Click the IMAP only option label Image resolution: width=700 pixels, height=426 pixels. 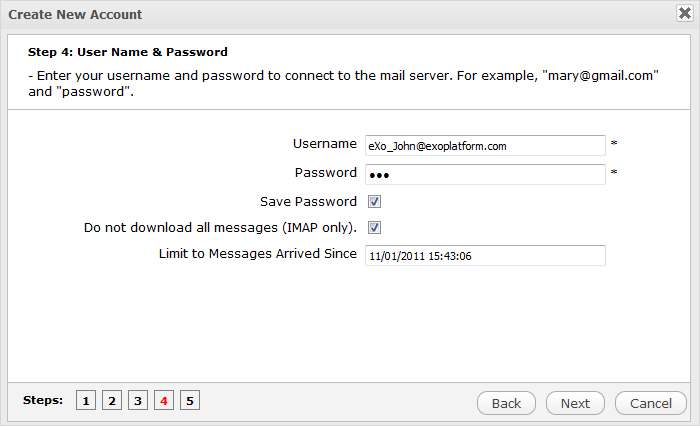coord(220,228)
